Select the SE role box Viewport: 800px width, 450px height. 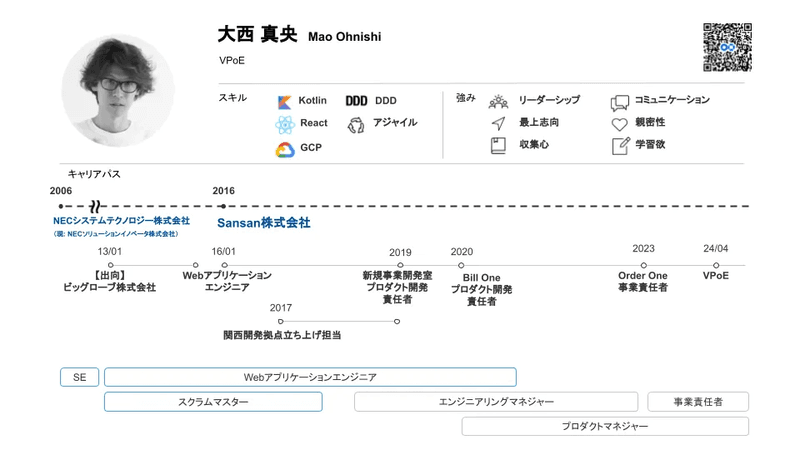80,377
